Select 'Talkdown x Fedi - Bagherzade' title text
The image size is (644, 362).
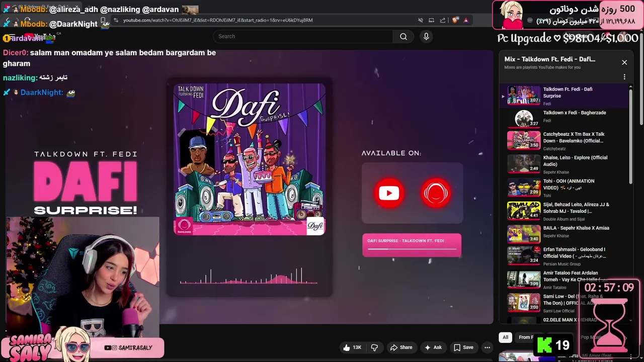click(575, 113)
